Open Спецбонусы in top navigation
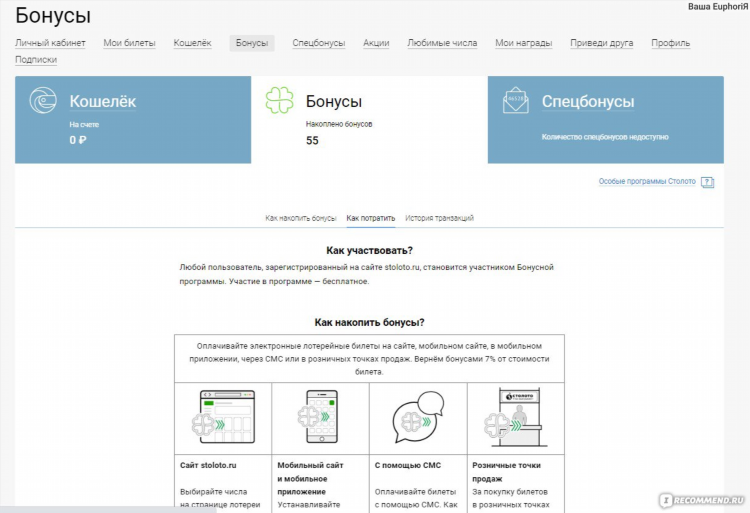The height and width of the screenshot is (513, 750). pyautogui.click(x=319, y=43)
